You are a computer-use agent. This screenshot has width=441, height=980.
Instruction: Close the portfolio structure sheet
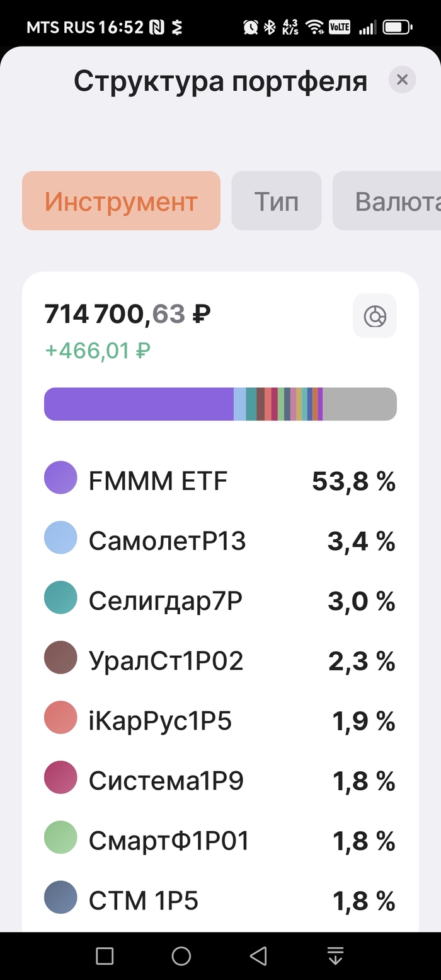(x=402, y=80)
